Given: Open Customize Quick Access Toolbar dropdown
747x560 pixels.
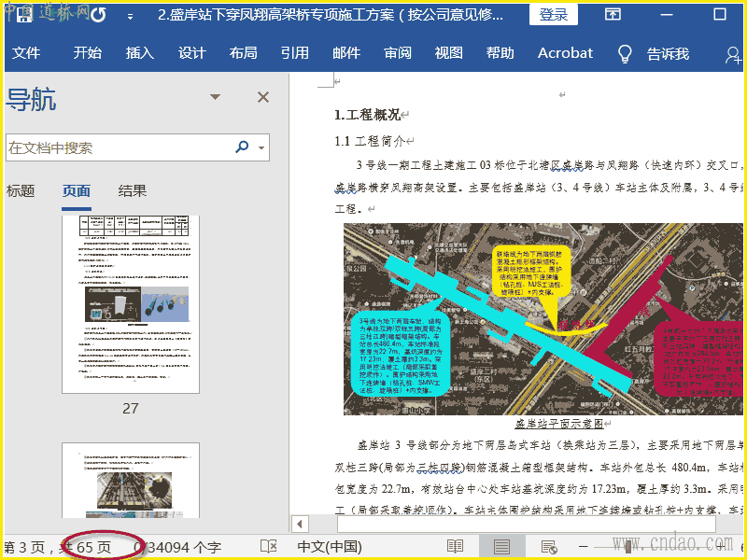Looking at the screenshot, I should click(130, 16).
